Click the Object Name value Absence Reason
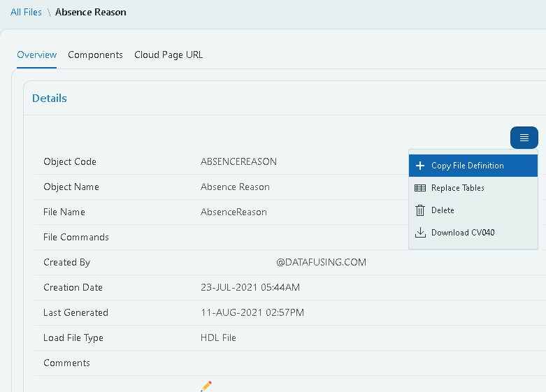Viewport: 546px width, 392px height. tap(235, 187)
